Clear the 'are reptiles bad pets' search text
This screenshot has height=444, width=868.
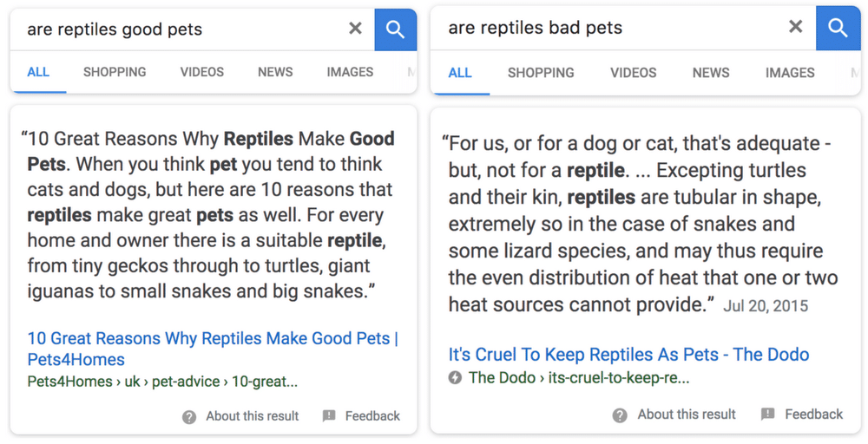[x=795, y=27]
